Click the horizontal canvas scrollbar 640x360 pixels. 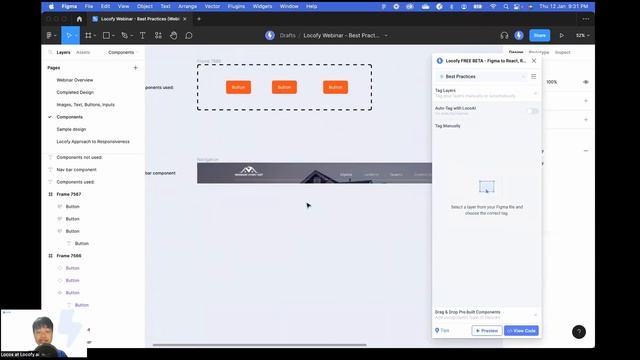pyautogui.click(x=260, y=345)
